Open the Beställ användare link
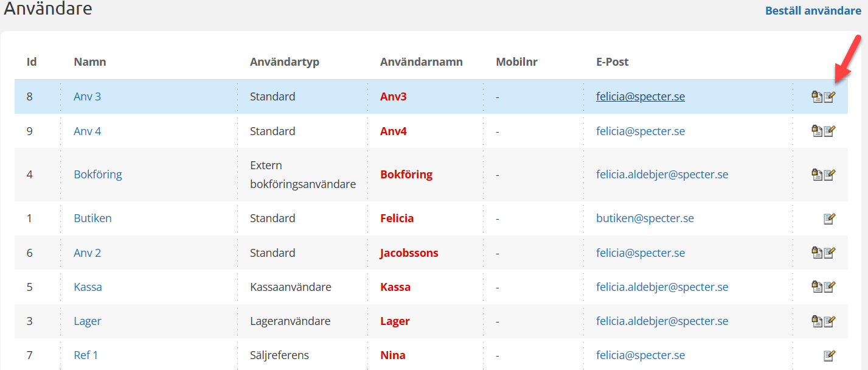This screenshot has height=370, width=868. pos(813,11)
